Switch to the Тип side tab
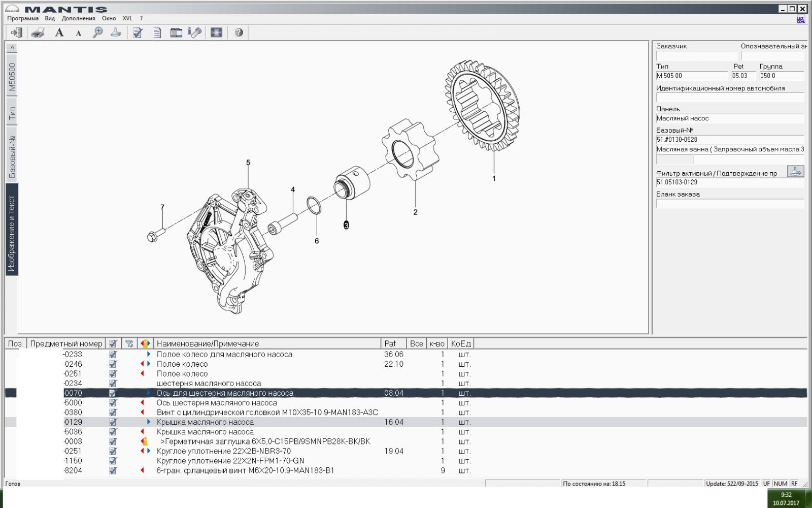The image size is (812, 508). click(12, 112)
